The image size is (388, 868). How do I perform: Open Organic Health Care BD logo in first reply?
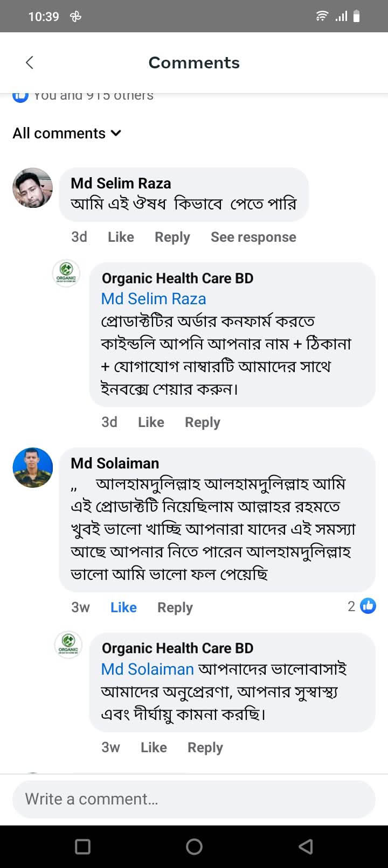click(x=66, y=274)
